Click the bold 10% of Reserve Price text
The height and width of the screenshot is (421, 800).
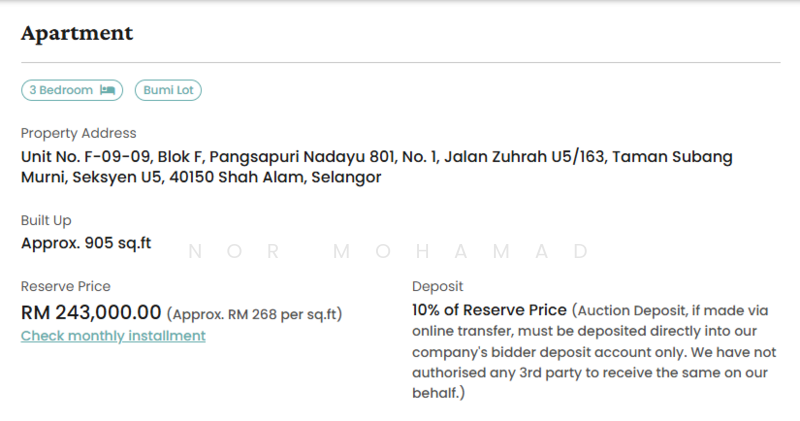tap(489, 310)
